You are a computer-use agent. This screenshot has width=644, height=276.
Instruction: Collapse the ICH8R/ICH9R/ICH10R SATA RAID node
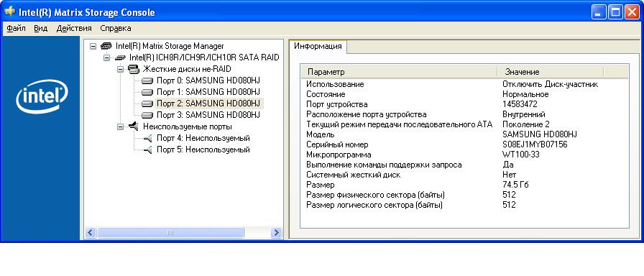click(106, 57)
